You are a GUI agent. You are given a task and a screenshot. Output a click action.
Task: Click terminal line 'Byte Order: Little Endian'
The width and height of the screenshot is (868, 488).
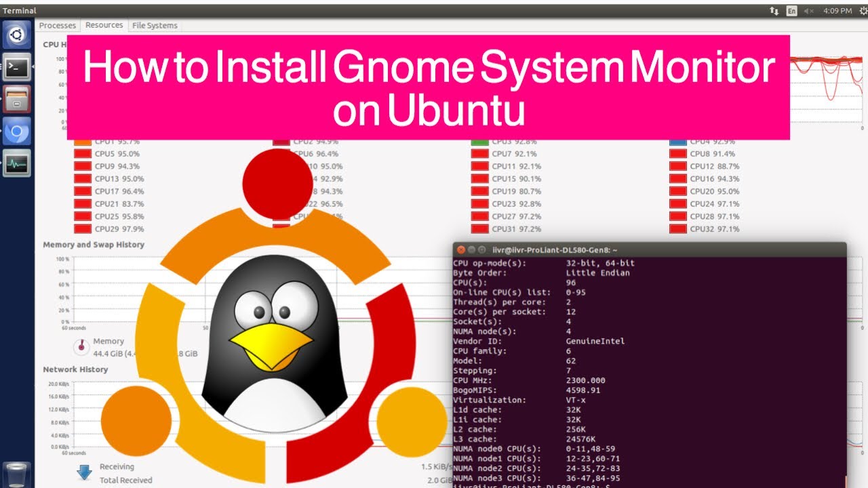(541, 272)
